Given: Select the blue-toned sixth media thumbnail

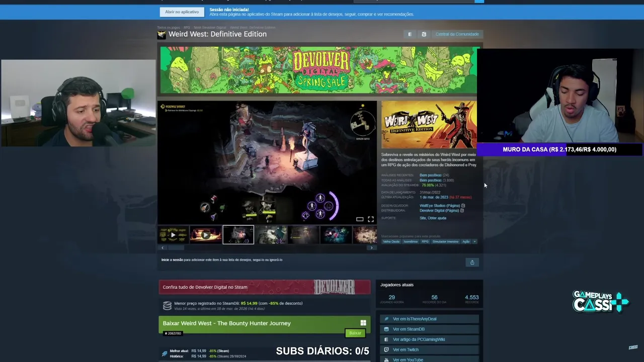Looking at the screenshot, I should click(x=336, y=235).
